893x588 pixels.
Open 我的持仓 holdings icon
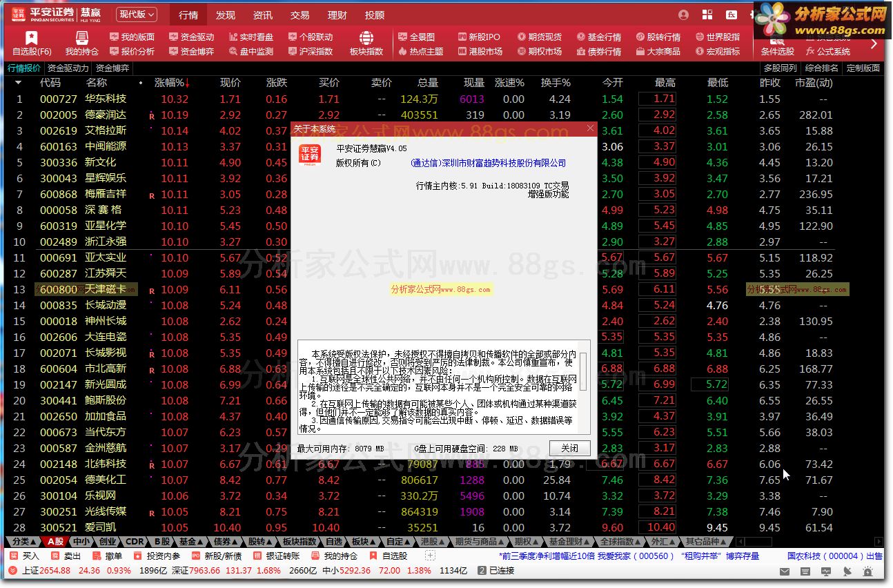click(x=81, y=43)
